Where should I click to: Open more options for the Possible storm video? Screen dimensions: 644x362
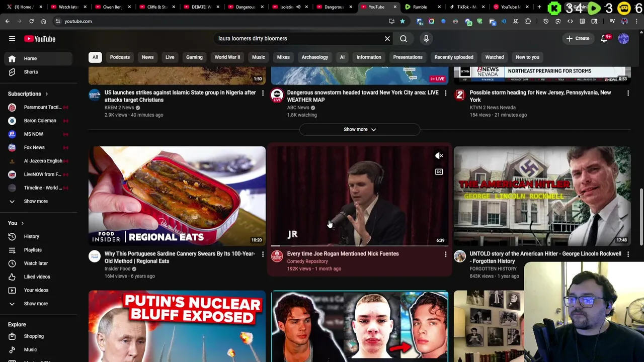[628, 93]
